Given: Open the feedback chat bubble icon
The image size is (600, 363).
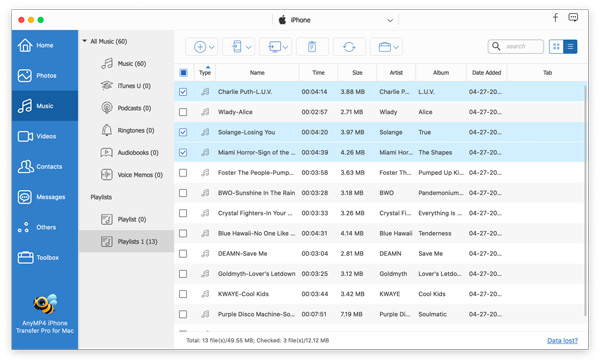Looking at the screenshot, I should point(573,17).
